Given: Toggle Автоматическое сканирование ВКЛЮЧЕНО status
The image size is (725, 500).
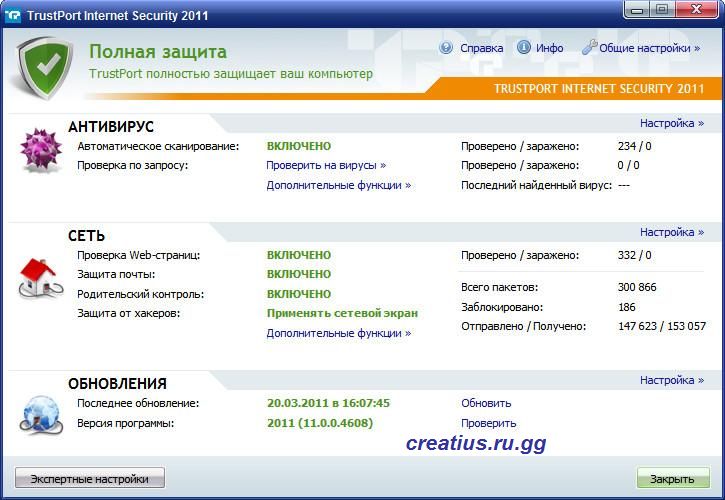Looking at the screenshot, I should pos(299,146).
